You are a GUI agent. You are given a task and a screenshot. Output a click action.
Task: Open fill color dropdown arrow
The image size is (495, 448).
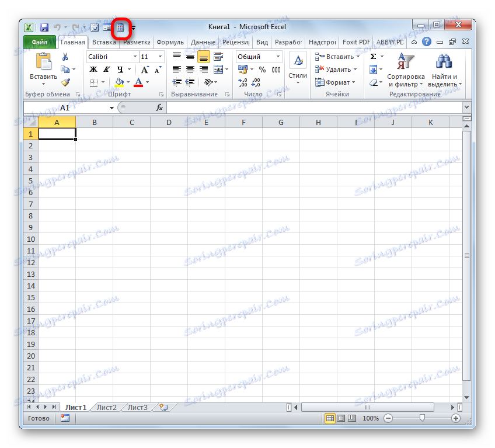(128, 82)
